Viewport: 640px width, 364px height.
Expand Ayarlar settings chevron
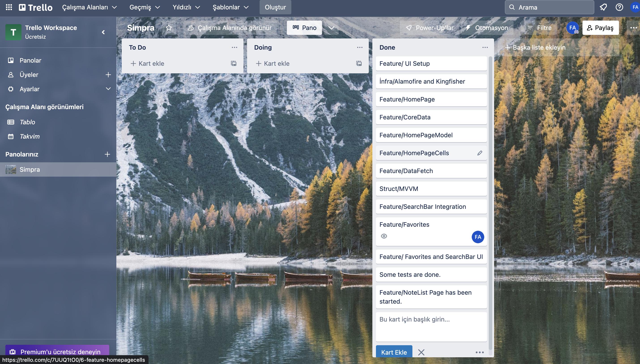108,89
